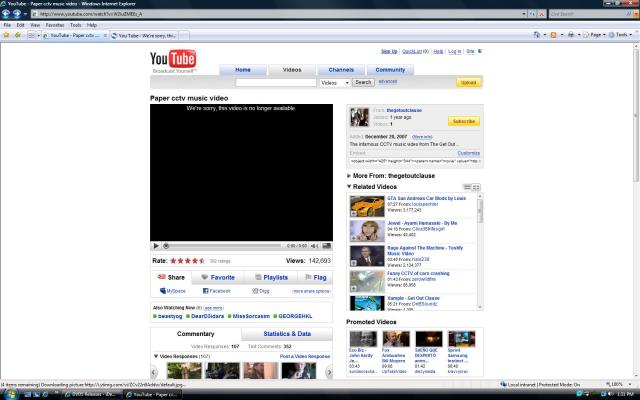Click the yellow Upload button
Viewport: 640px width, 400px height.
468,82
